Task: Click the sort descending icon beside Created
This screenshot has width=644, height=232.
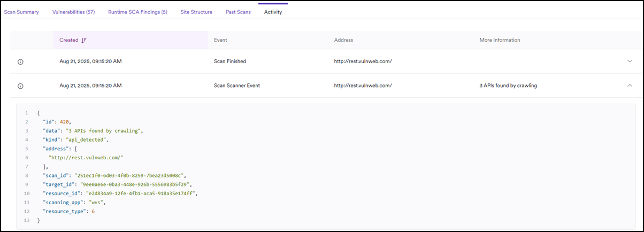Action: (x=83, y=40)
